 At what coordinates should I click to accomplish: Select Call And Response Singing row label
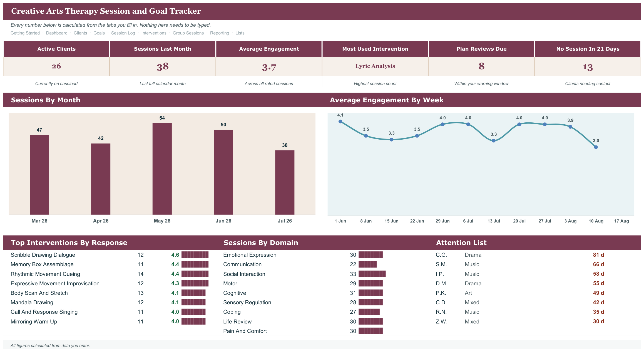[44, 312]
